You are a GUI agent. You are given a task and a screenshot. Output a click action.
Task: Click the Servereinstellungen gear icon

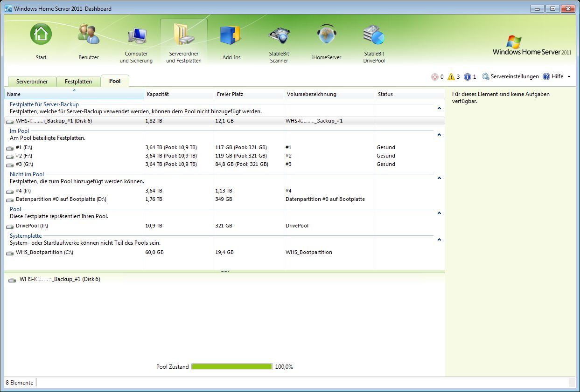(x=486, y=76)
